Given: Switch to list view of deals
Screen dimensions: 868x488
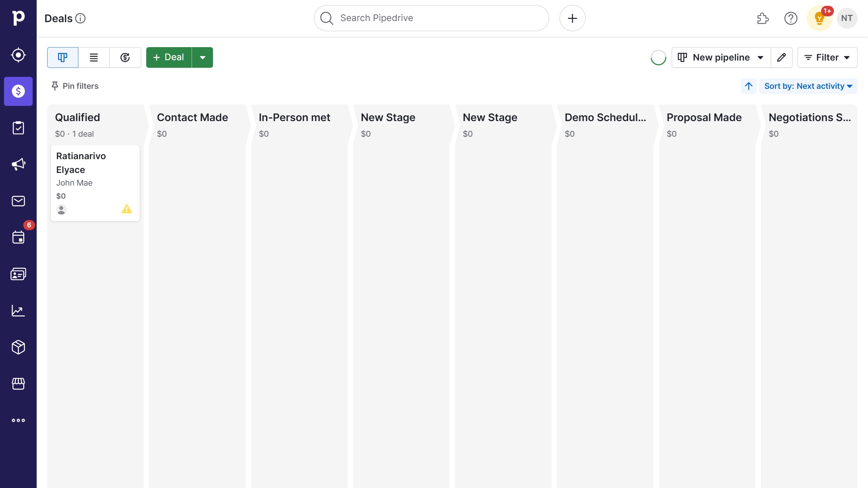Looking at the screenshot, I should coord(94,57).
